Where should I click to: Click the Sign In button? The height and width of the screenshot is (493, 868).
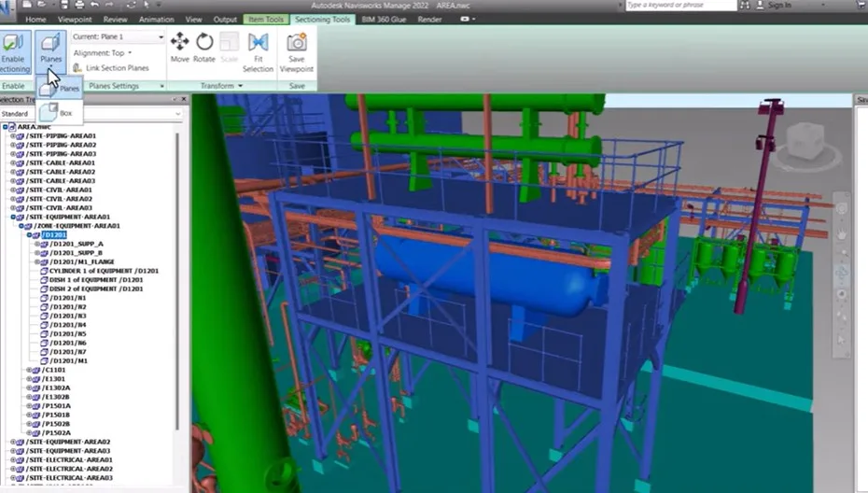point(774,5)
